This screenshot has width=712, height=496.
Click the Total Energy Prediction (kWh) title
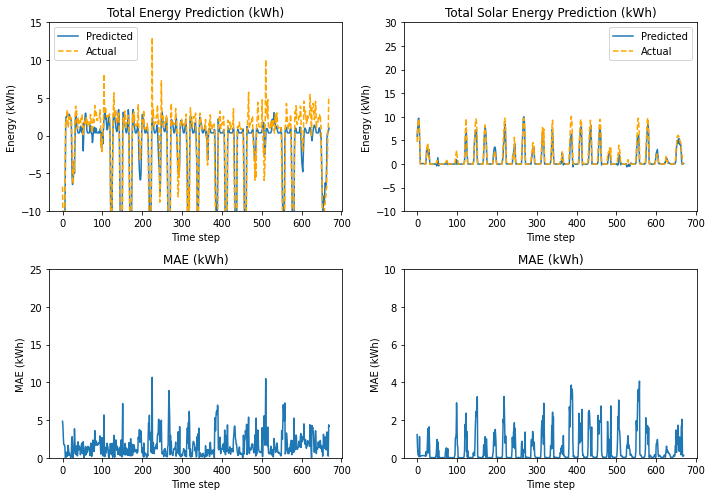[x=195, y=12]
